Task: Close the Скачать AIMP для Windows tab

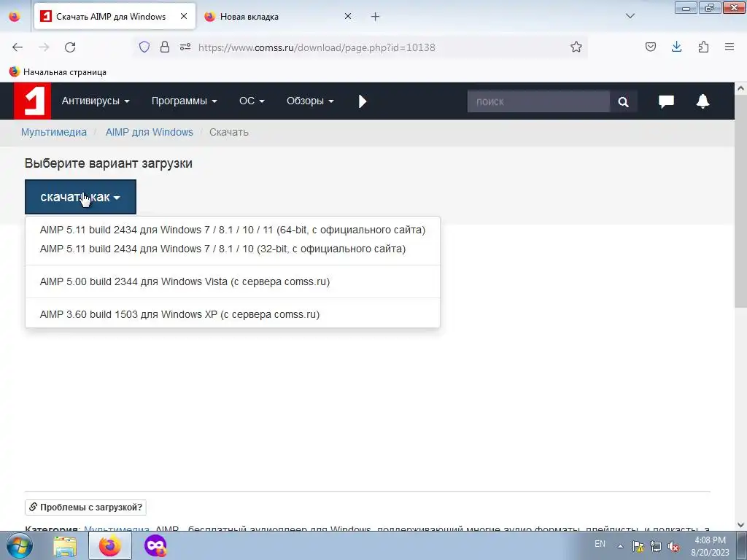Action: click(x=184, y=16)
